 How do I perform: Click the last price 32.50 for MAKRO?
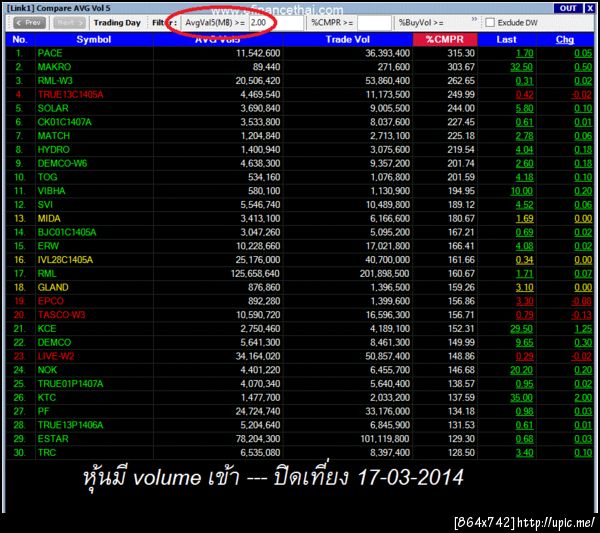click(522, 67)
